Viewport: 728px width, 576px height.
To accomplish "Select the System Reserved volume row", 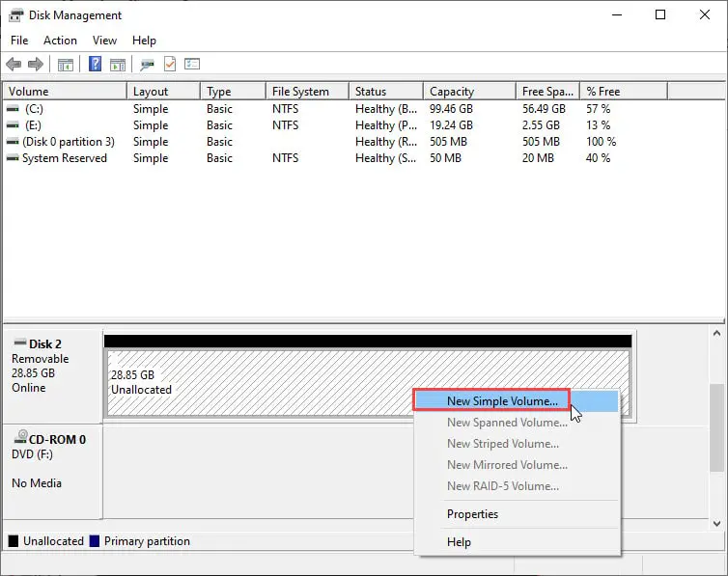I will pyautogui.click(x=64, y=158).
